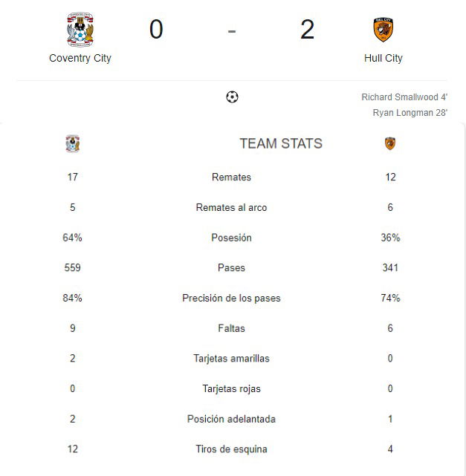Click the Tiros de esquina label
This screenshot has height=476, width=466.
pos(231,449)
